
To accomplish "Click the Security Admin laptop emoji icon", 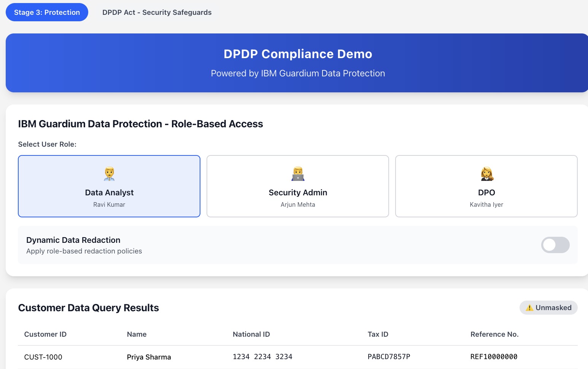I will (298, 174).
